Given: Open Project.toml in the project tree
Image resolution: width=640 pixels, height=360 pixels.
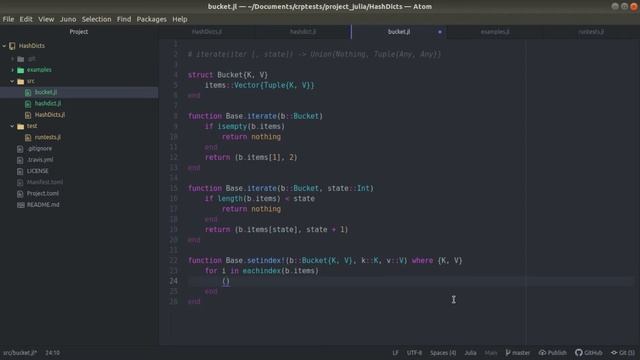Looking at the screenshot, I should pyautogui.click(x=43, y=193).
